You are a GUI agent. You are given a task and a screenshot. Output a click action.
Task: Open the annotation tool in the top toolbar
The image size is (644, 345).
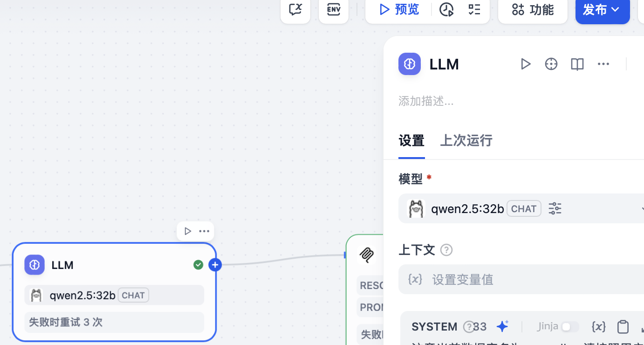295,9
